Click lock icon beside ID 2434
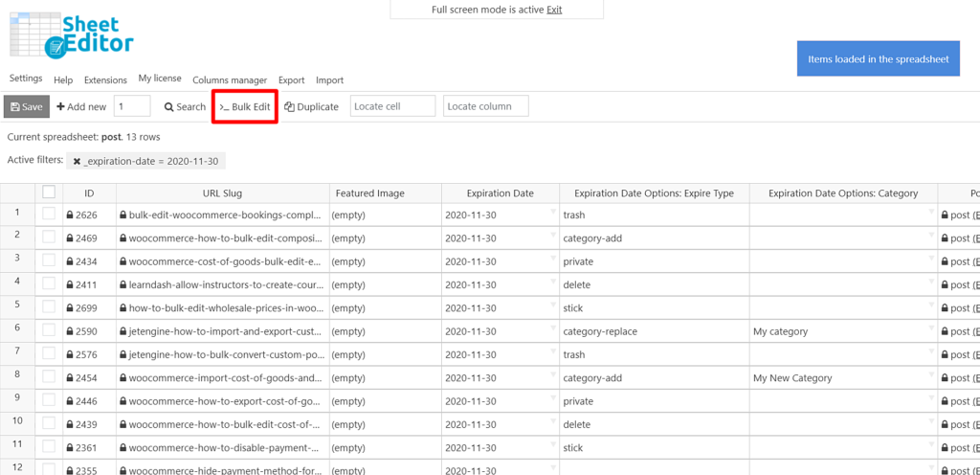Screen dimensions: 980x475 [70, 261]
